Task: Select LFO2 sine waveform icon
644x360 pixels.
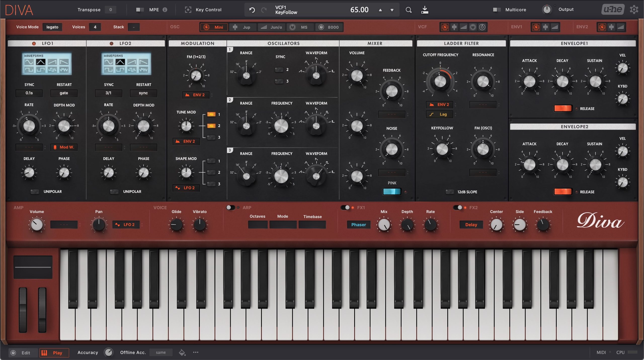Action: (108, 62)
